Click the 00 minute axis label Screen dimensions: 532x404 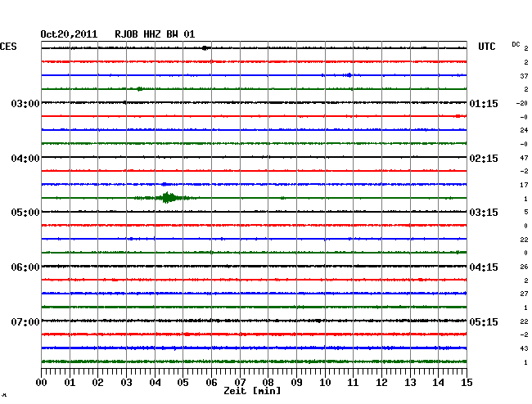click(42, 382)
